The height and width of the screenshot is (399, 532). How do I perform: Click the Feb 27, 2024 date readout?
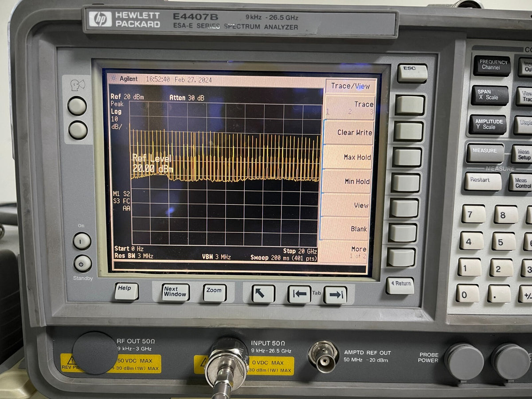193,80
